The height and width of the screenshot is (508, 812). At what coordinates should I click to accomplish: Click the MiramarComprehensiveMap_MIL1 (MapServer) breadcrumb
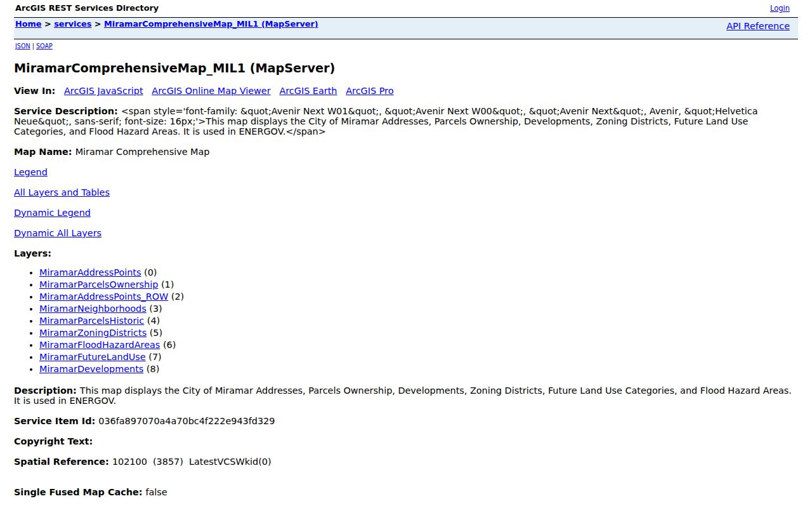click(x=211, y=24)
